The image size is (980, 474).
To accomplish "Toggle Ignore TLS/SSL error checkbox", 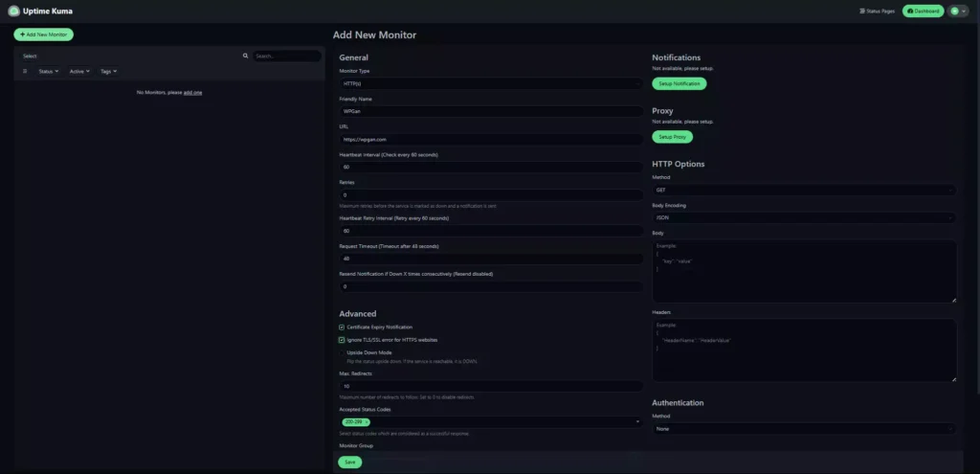I will (x=342, y=340).
